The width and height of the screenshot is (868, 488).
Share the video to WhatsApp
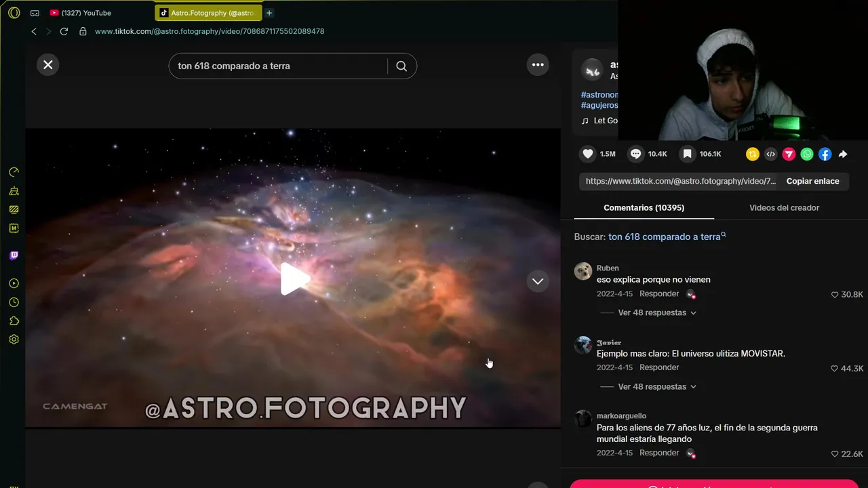(x=807, y=155)
